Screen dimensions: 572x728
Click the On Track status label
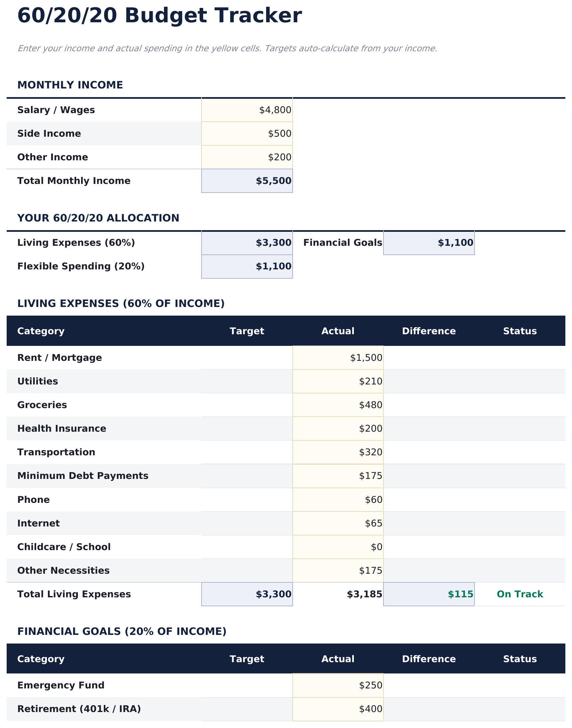(520, 594)
